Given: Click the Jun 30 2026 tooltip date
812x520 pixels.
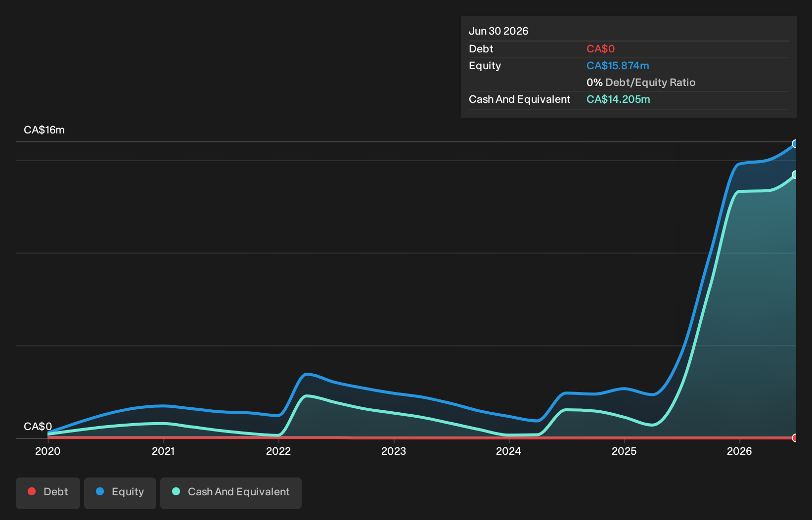Looking at the screenshot, I should 498,31.
